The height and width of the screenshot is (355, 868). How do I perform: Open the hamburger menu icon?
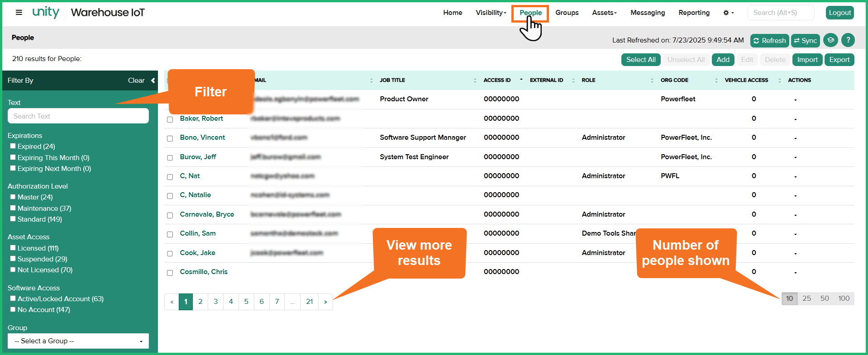click(x=19, y=13)
